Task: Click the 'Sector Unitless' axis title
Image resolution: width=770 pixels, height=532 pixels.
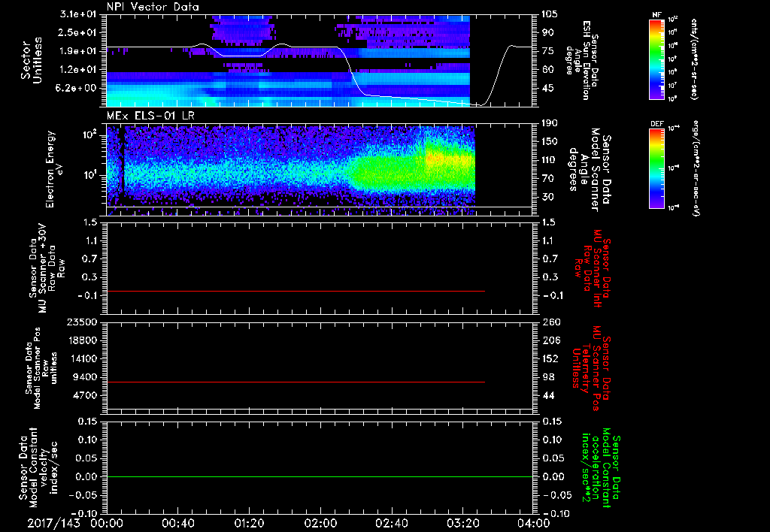Action: tap(32, 60)
